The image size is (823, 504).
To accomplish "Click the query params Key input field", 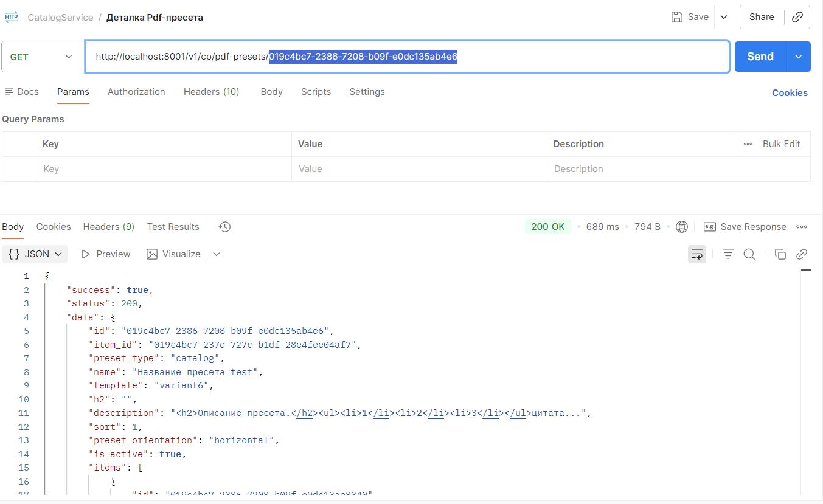I will coord(164,169).
